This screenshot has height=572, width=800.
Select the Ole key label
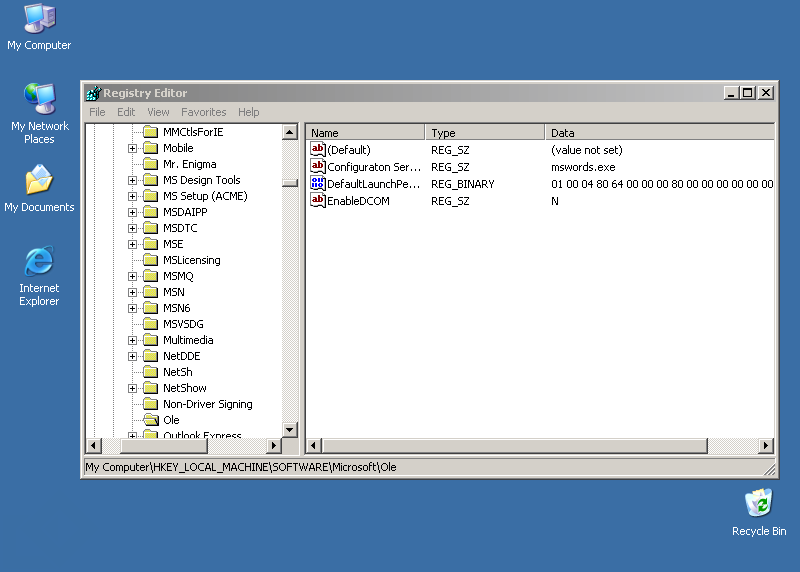click(x=171, y=420)
